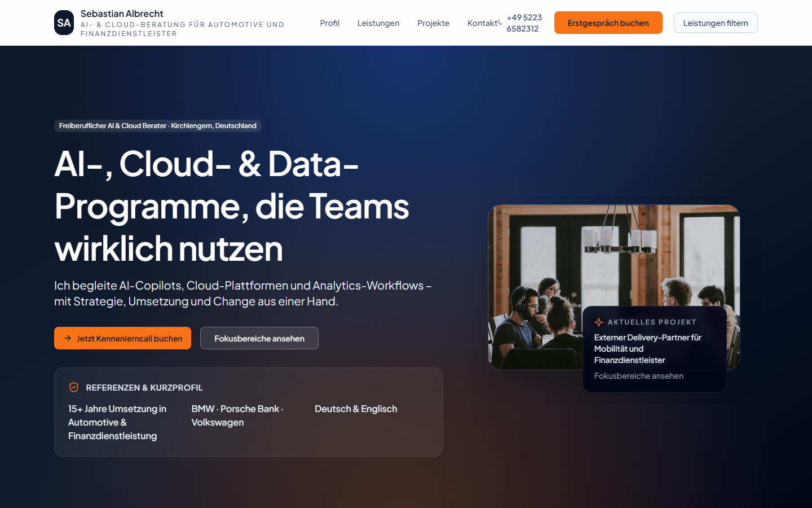
Task: Click the Freiberuflicher AI & Cloud Berater badge
Action: (x=158, y=126)
